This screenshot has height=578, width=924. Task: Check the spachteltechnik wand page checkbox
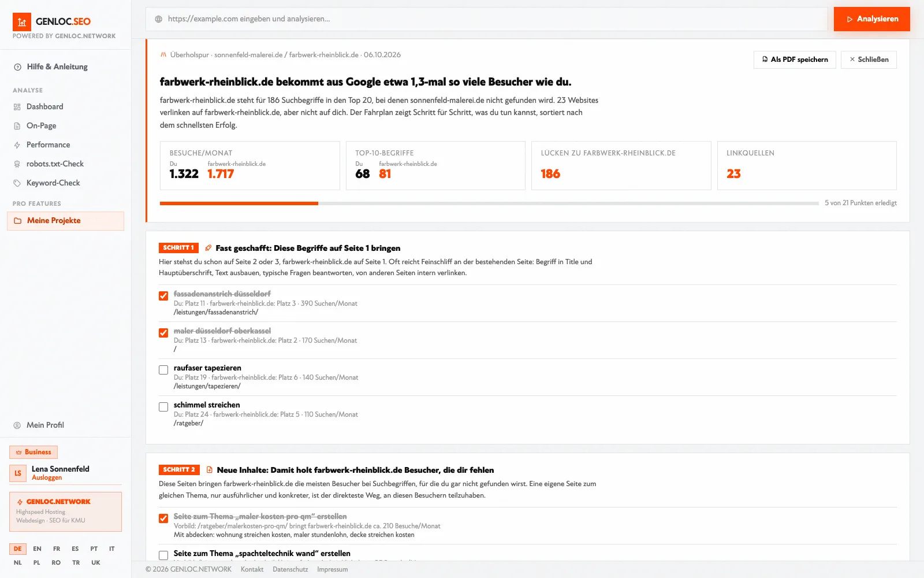tap(163, 555)
